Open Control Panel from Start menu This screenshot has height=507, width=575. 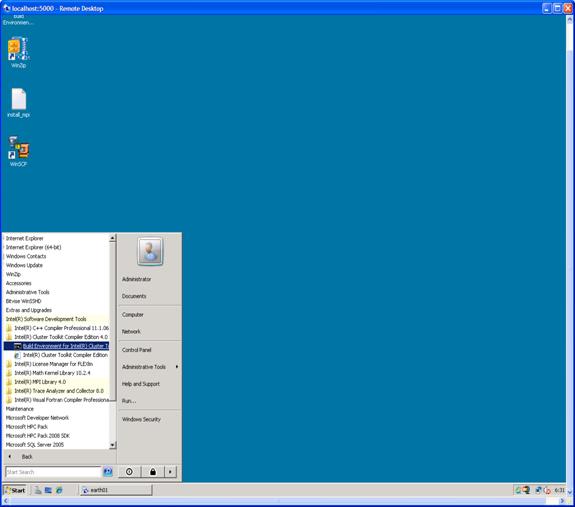coord(136,350)
